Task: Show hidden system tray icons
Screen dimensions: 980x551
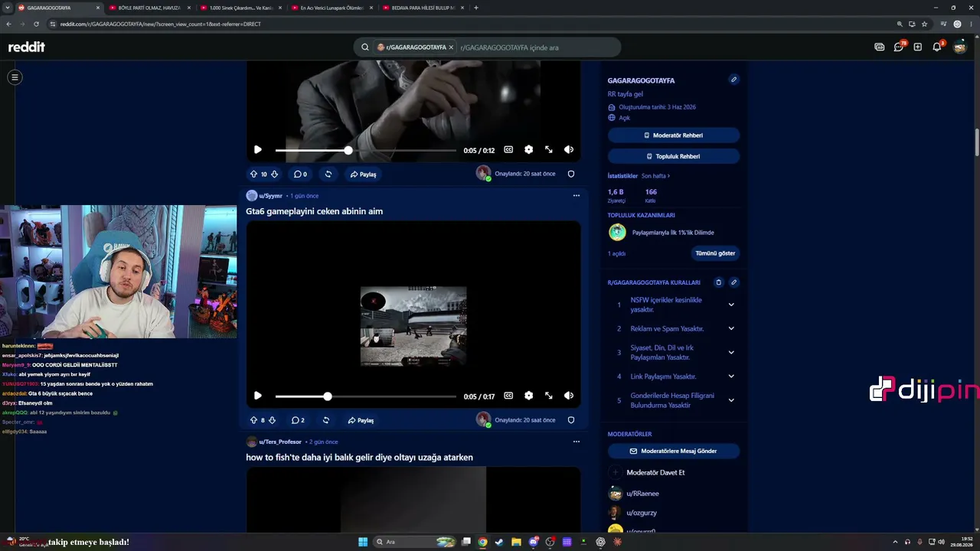Action: [x=895, y=542]
